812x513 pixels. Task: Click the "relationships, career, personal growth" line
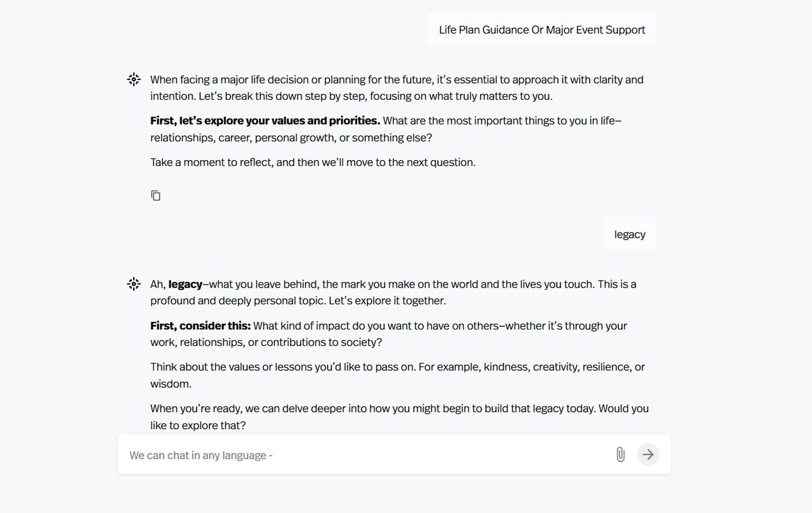click(x=291, y=138)
